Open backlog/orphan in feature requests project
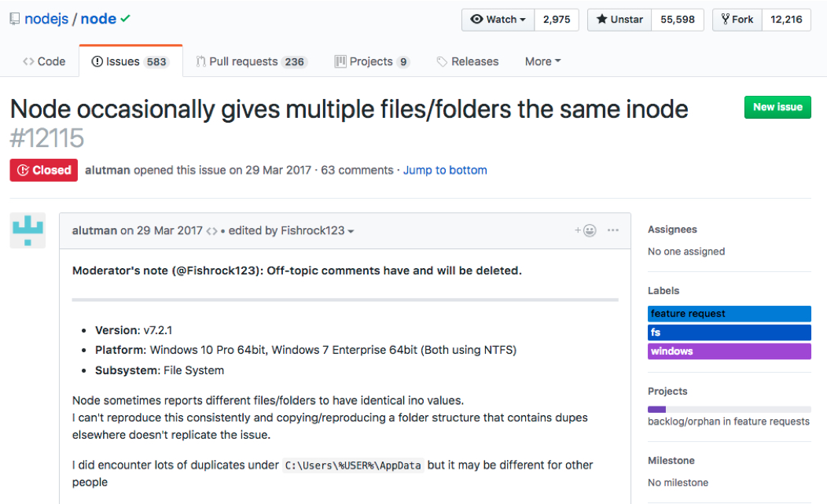827x504 pixels. (x=729, y=421)
